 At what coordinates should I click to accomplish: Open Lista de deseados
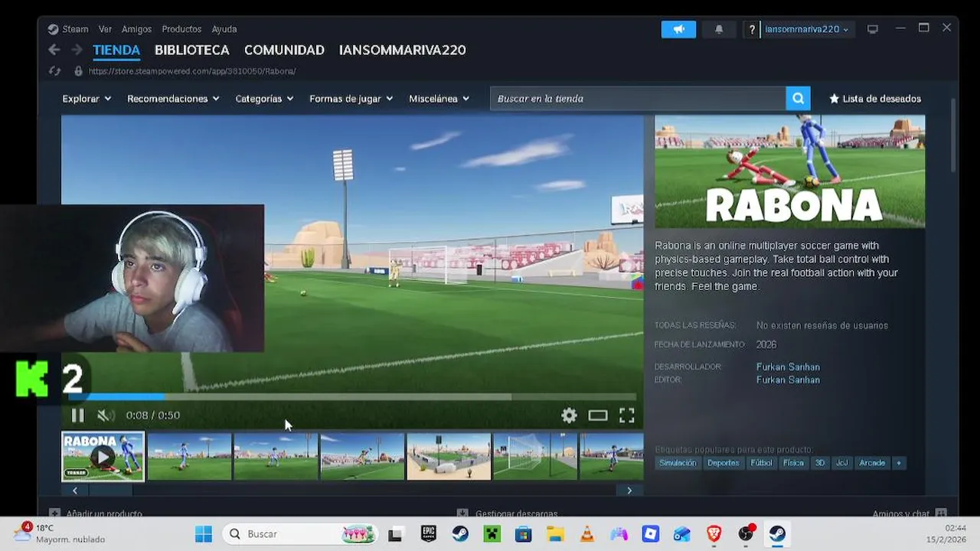[875, 99]
